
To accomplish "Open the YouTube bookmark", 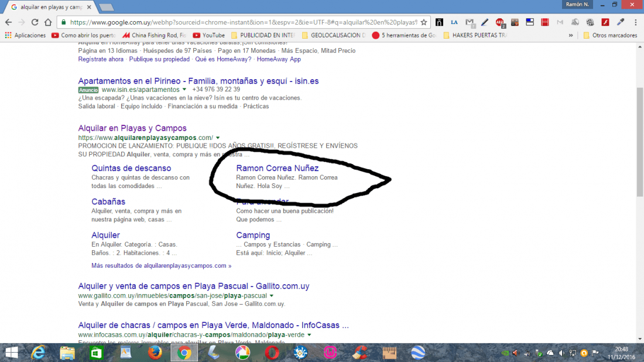I will point(208,35).
